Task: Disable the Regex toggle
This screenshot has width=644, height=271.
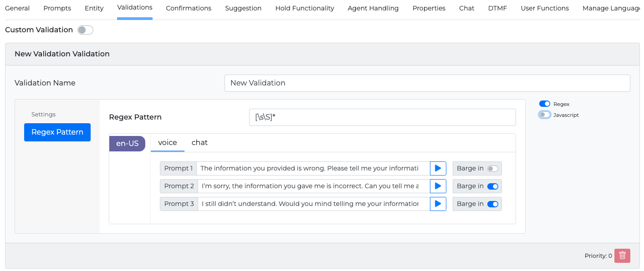Action: coord(545,104)
